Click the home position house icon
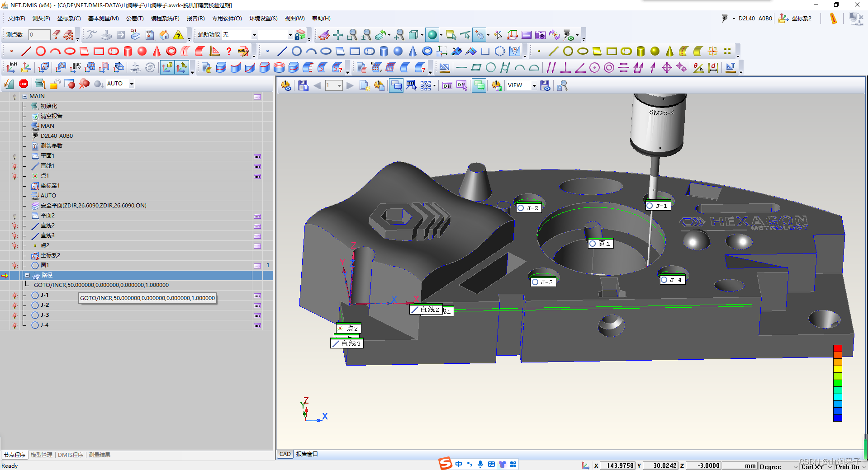 tap(164, 35)
